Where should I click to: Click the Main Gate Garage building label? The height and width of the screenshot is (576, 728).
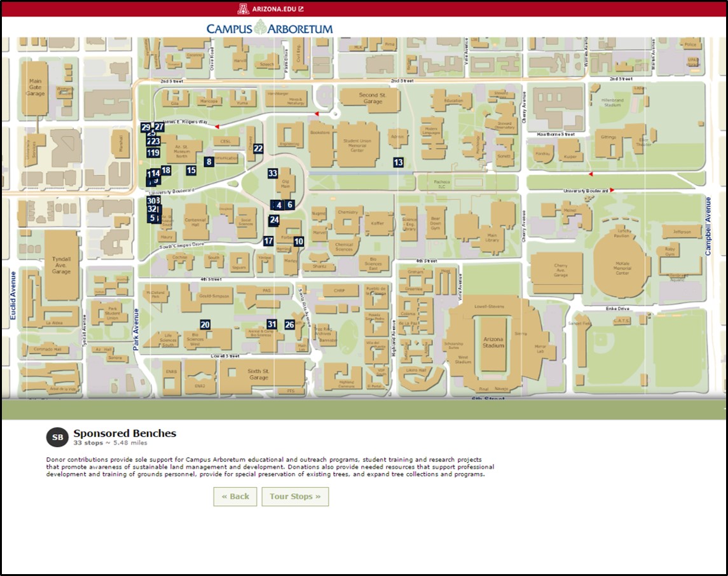pos(35,87)
